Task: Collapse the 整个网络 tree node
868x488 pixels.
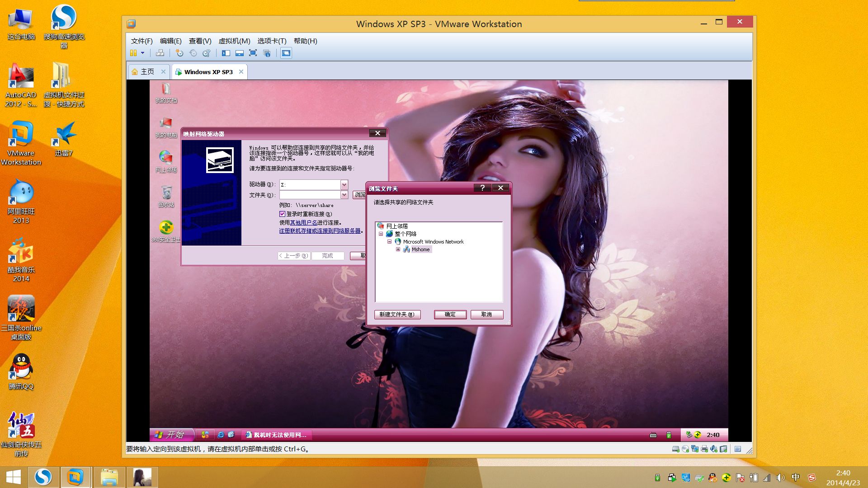Action: coord(381,234)
